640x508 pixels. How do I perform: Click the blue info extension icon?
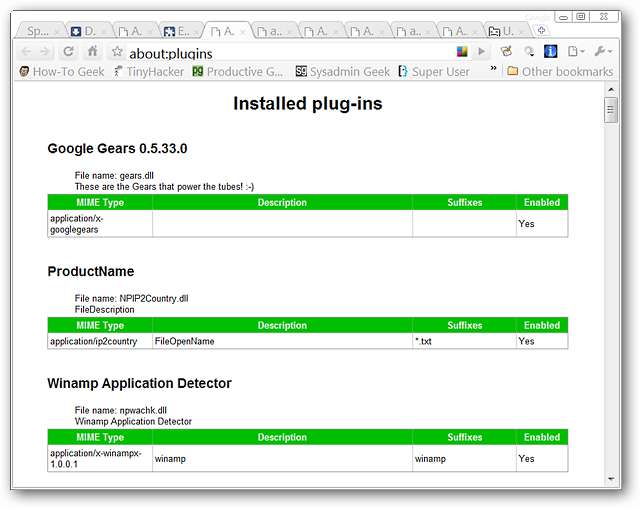(550, 52)
